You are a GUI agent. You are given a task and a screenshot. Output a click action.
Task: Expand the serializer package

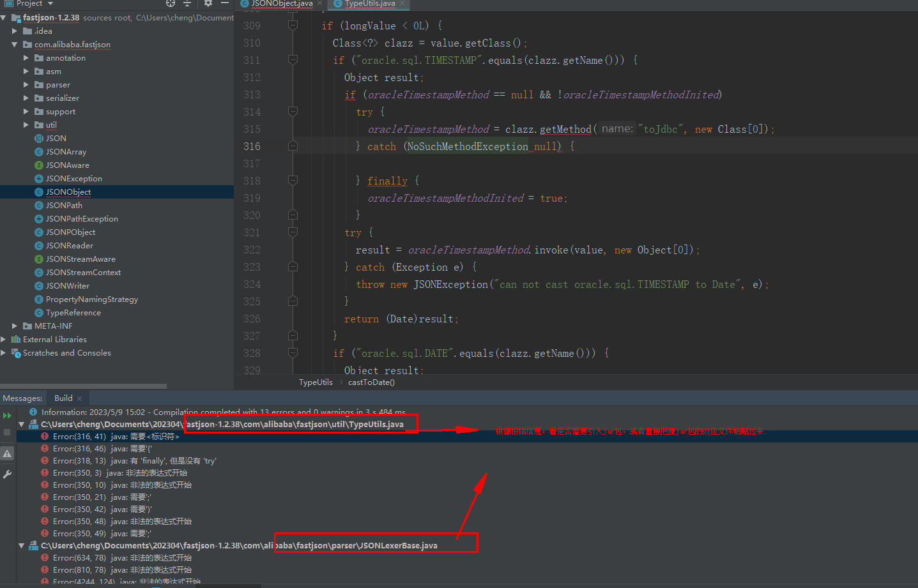[x=26, y=98]
